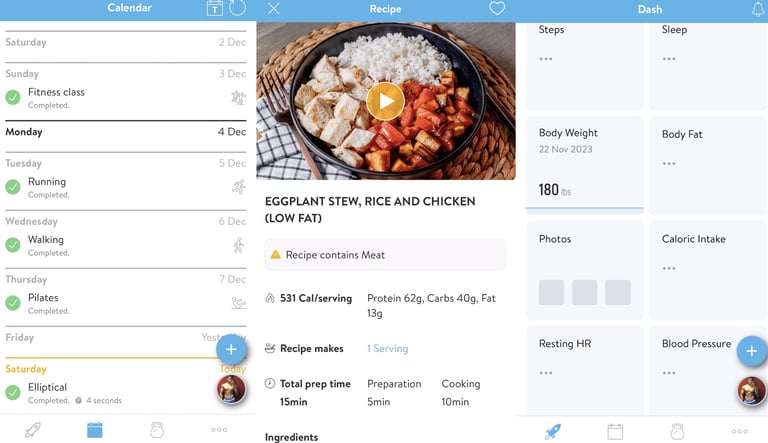Toggle Fitness class completed checkmark
Image resolution: width=768 pixels, height=443 pixels.
coord(13,97)
